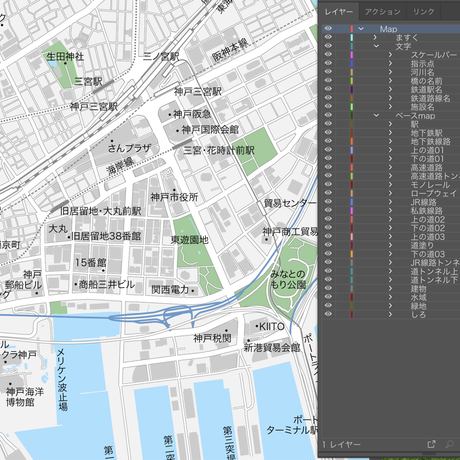
Task: Click the 神戸市役所 label on map
Action: (174, 197)
